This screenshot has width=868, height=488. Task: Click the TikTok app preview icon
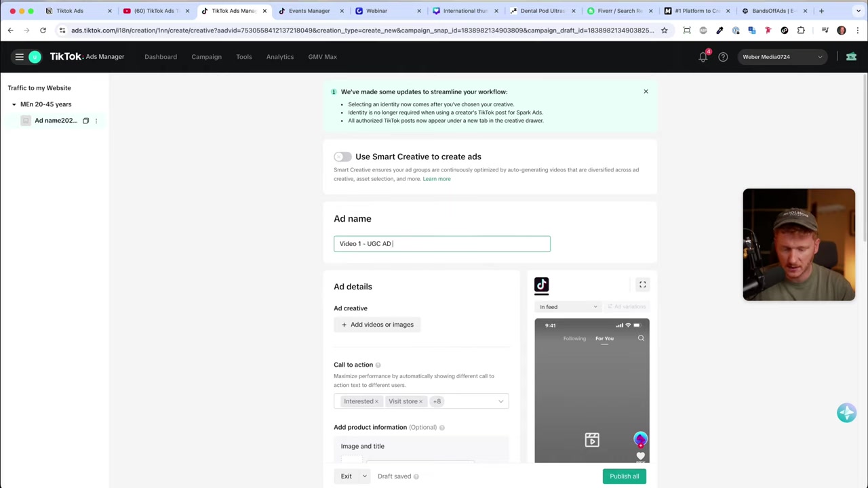[x=541, y=285]
